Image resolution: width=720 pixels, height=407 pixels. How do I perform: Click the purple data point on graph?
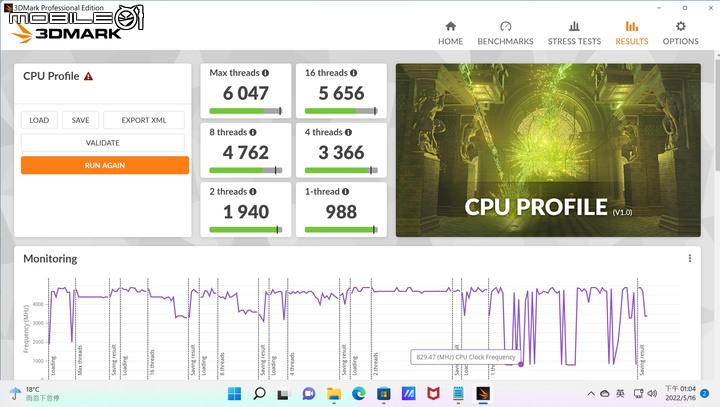pos(521,364)
